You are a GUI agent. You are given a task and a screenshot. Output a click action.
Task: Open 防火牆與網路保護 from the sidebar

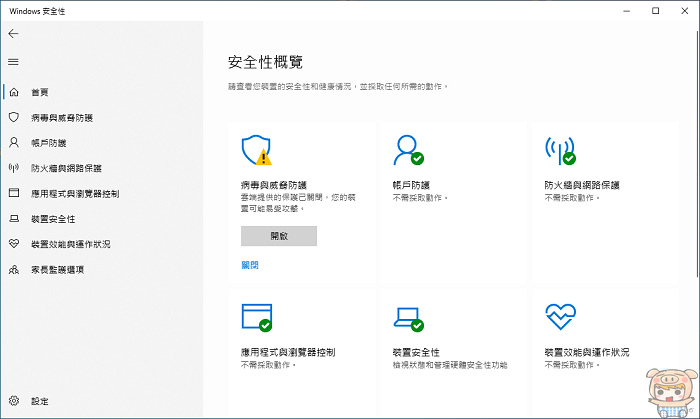66,168
